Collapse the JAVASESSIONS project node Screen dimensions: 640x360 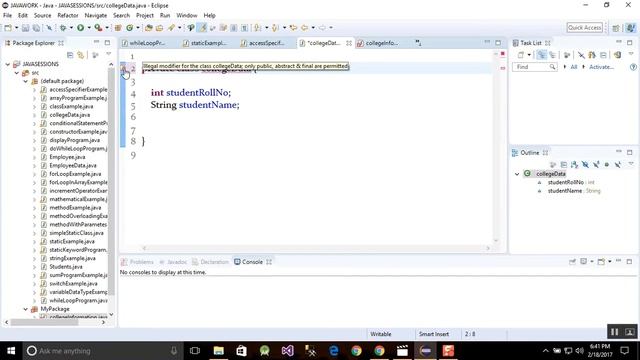(x=7, y=64)
